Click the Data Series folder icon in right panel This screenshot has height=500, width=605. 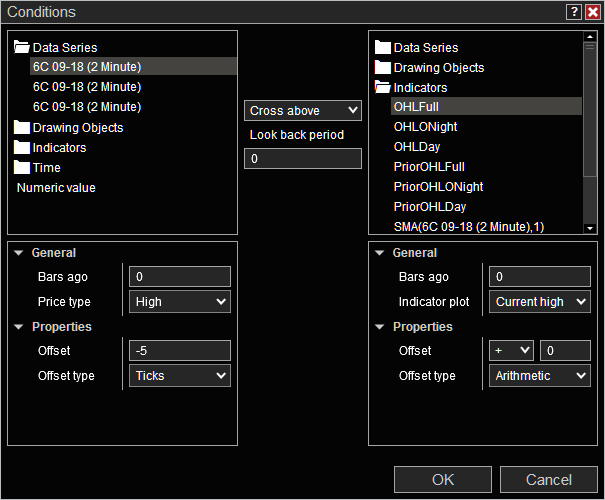[382, 47]
